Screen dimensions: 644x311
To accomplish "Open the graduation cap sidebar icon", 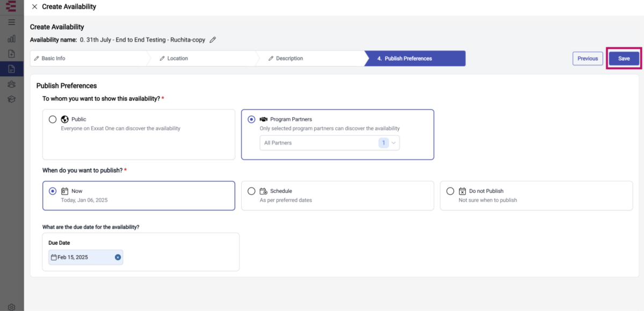I will (11, 99).
